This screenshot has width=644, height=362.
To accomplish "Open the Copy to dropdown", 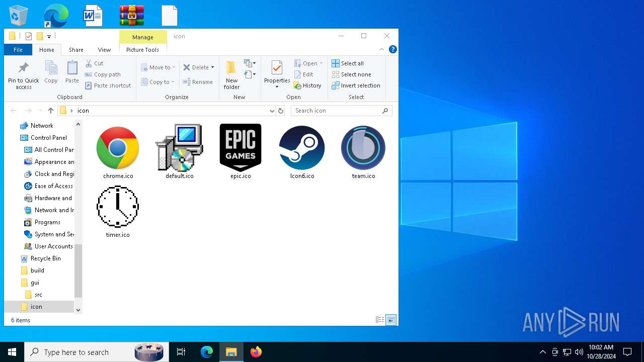I will click(x=157, y=82).
